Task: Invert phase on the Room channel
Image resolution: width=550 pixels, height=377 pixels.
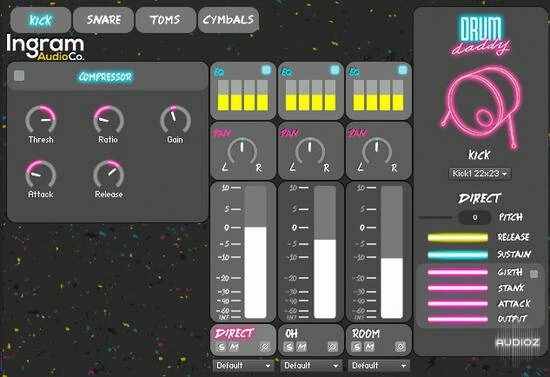Action: coord(400,347)
